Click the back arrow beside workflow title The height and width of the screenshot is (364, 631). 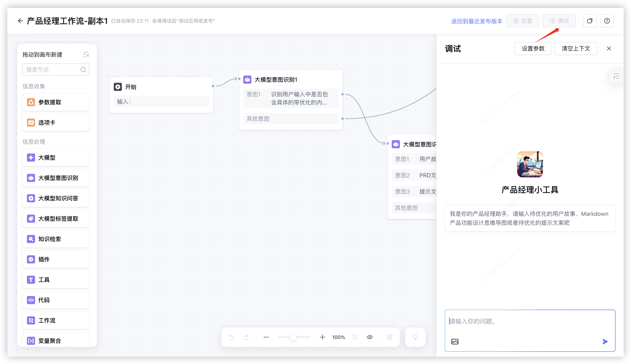(x=20, y=21)
